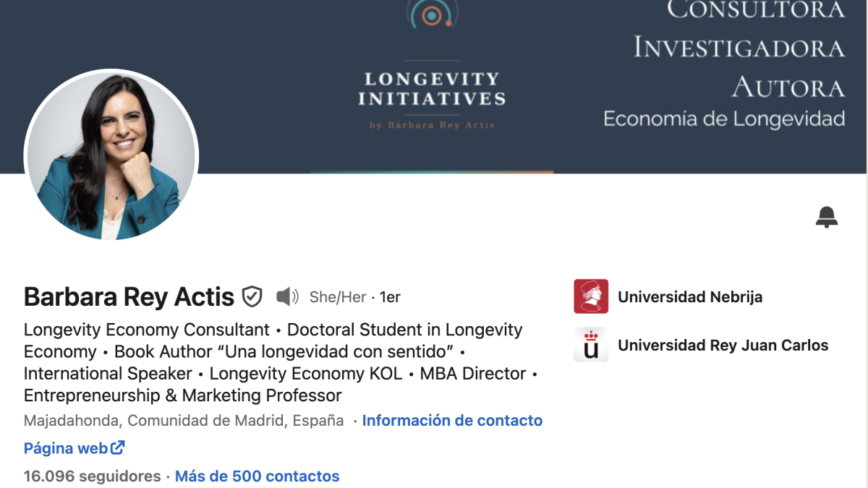Click the Majadahonda location text

[x=184, y=420]
